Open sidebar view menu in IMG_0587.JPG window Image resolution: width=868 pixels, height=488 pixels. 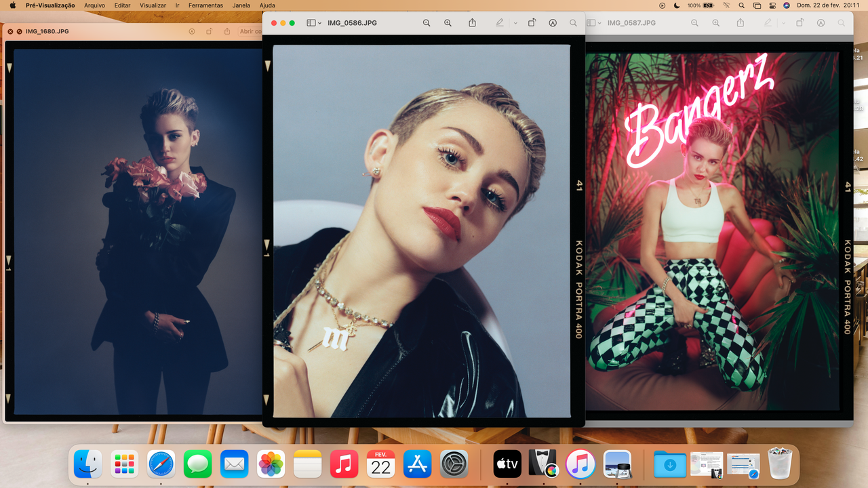click(593, 23)
